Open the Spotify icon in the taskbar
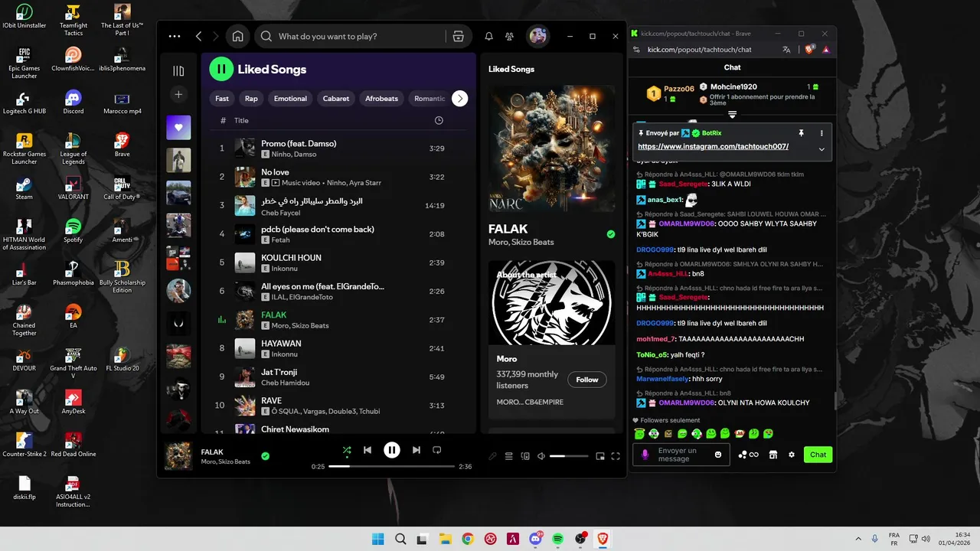The image size is (980, 551). 558,539
